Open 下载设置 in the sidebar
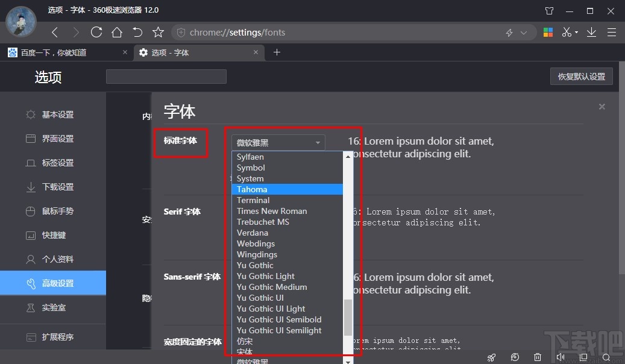The height and width of the screenshot is (364, 625). (x=53, y=187)
